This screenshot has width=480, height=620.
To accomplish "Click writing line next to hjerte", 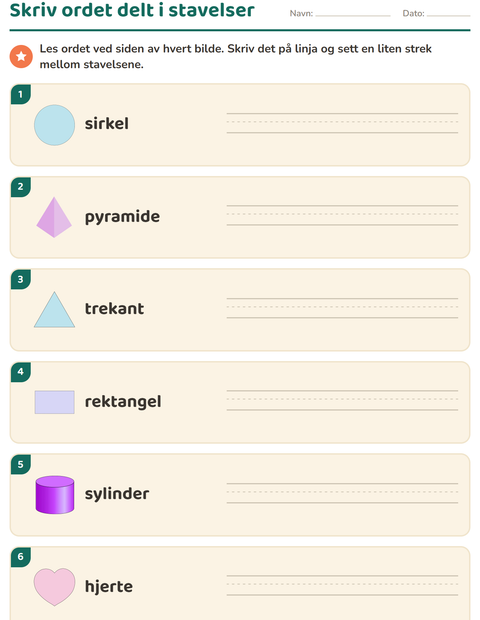I will click(342, 585).
